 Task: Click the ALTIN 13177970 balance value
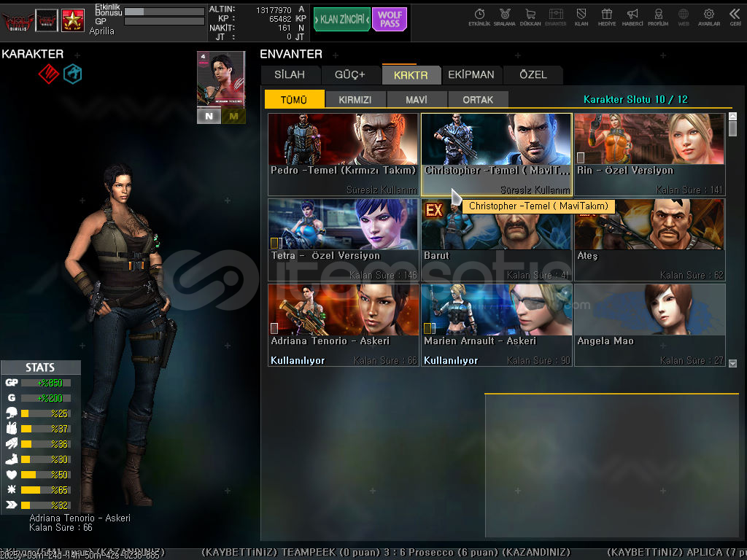pos(274,10)
